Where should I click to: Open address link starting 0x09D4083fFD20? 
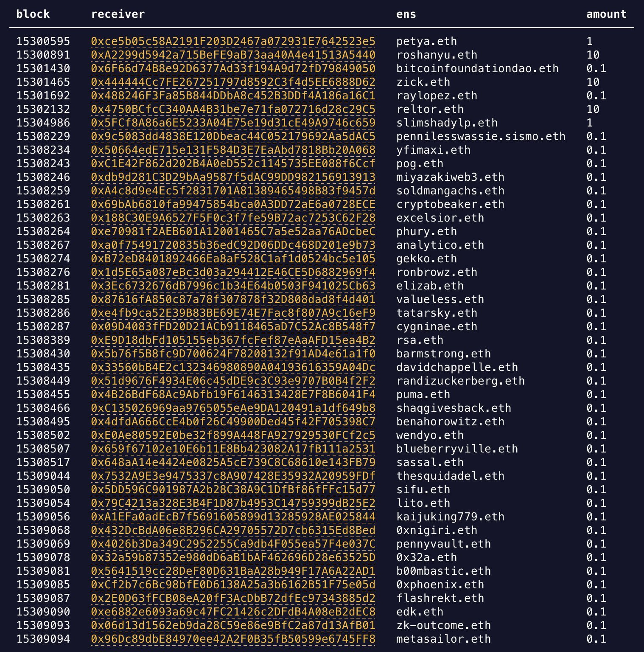(x=233, y=326)
